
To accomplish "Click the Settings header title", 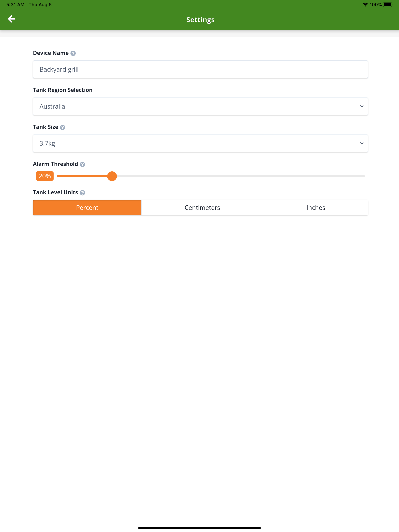I will [x=200, y=19].
